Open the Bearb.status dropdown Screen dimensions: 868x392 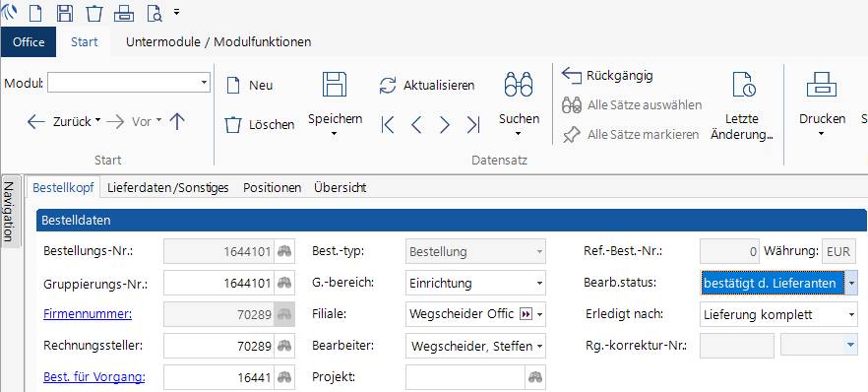851,283
